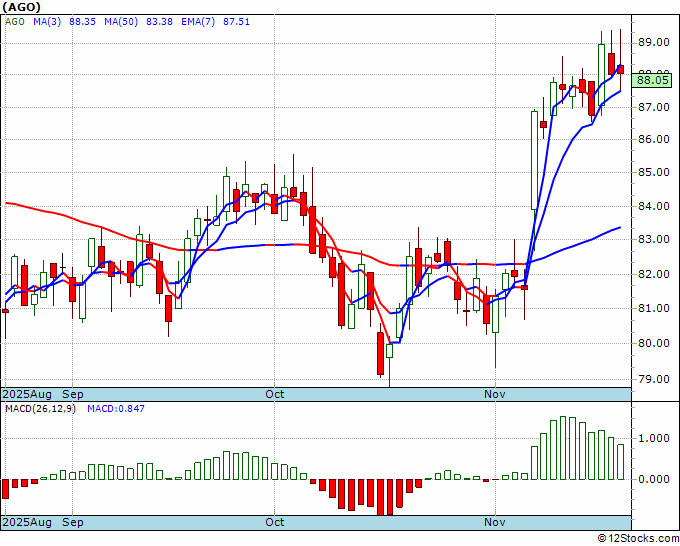Viewport: 680px width, 546px height.
Task: Click the (AGO) chart title
Action: [22, 7]
